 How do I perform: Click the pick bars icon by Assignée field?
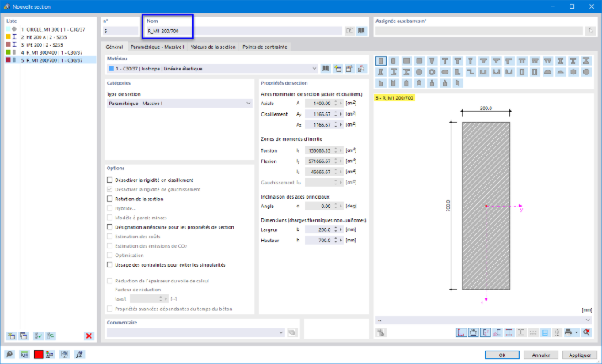click(590, 31)
